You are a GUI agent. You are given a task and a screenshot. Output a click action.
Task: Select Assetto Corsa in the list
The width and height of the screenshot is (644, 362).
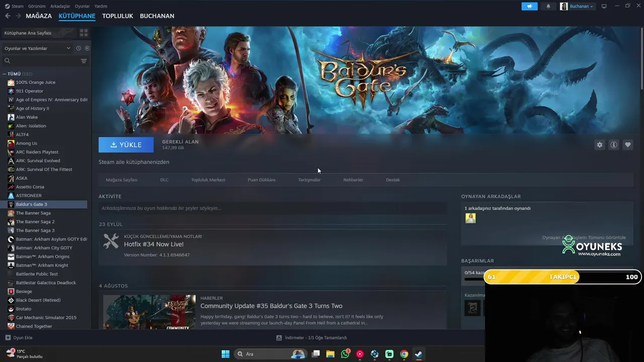pos(30,187)
